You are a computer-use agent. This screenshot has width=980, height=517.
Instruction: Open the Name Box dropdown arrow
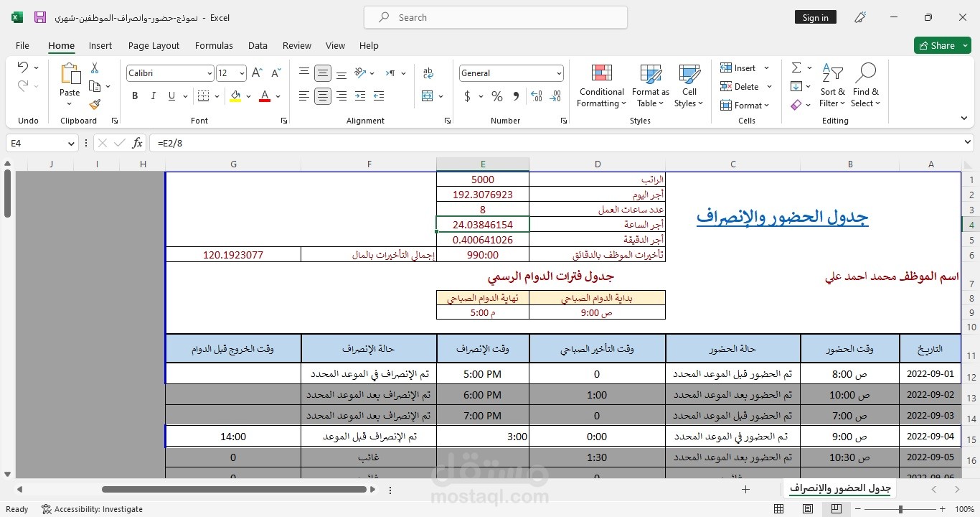(x=71, y=144)
